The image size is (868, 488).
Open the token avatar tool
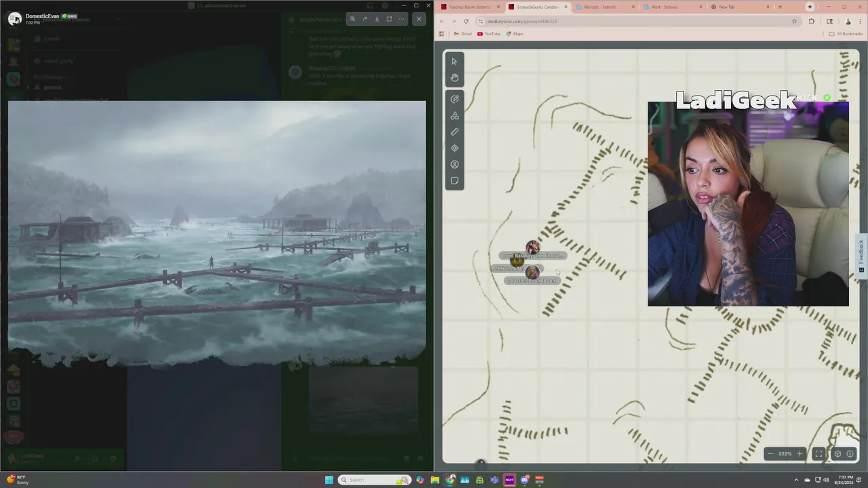(454, 164)
